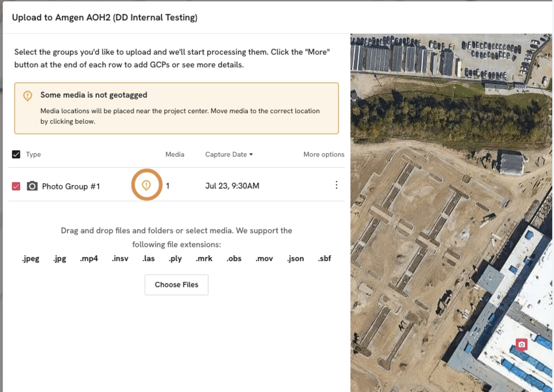Click the Photo Group #1 name
554x392 pixels.
point(71,186)
